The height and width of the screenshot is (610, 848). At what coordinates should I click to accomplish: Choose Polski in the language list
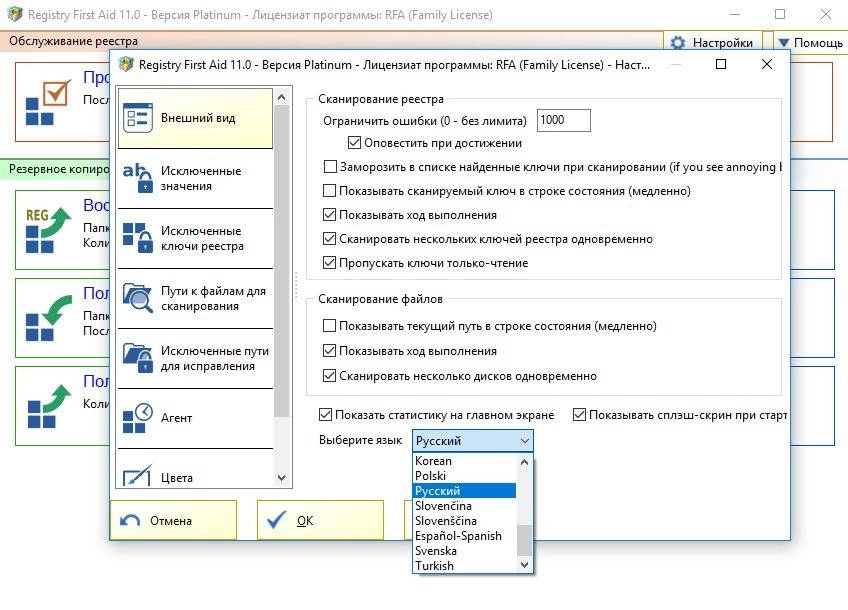click(465, 476)
